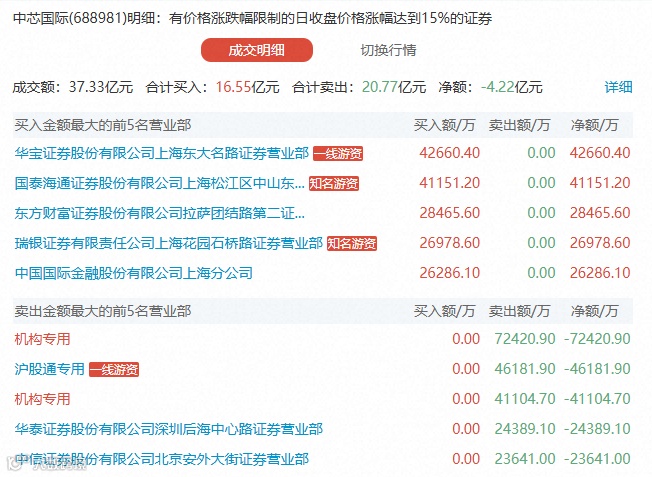
Task: Select the 成交明细 tab
Action: click(257, 50)
